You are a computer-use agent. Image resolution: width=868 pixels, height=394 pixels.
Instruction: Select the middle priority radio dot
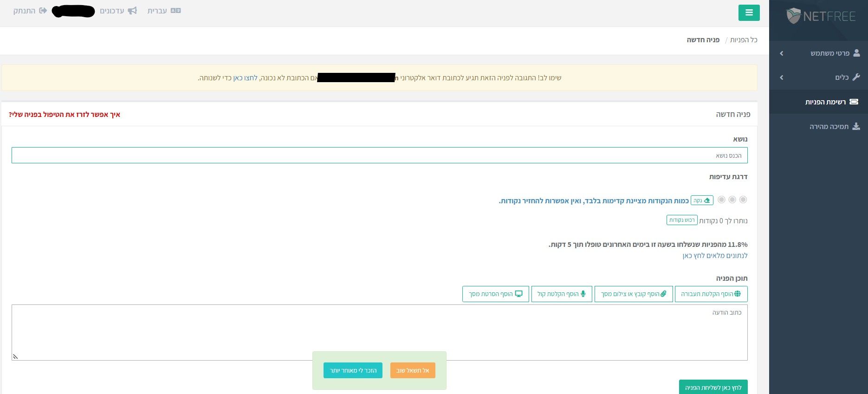coord(732,200)
